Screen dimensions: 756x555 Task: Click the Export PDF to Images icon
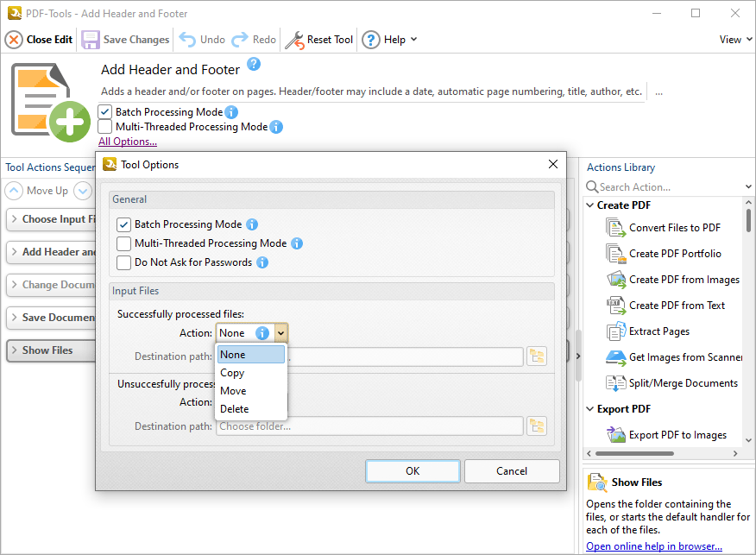click(615, 434)
